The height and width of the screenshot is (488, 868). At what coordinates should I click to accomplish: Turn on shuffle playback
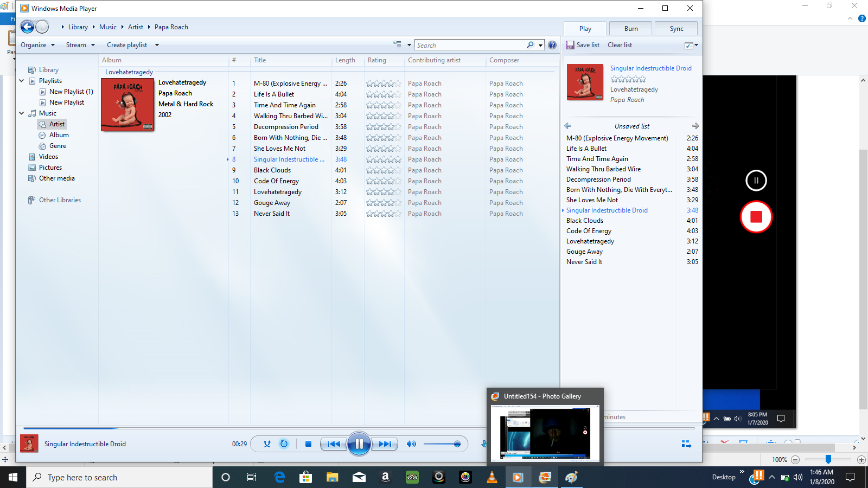click(x=267, y=444)
